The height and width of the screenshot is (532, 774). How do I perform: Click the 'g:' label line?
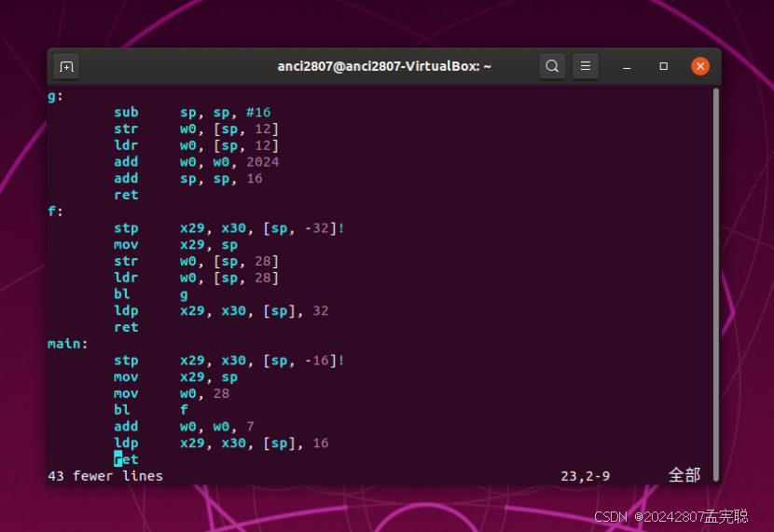coord(55,96)
